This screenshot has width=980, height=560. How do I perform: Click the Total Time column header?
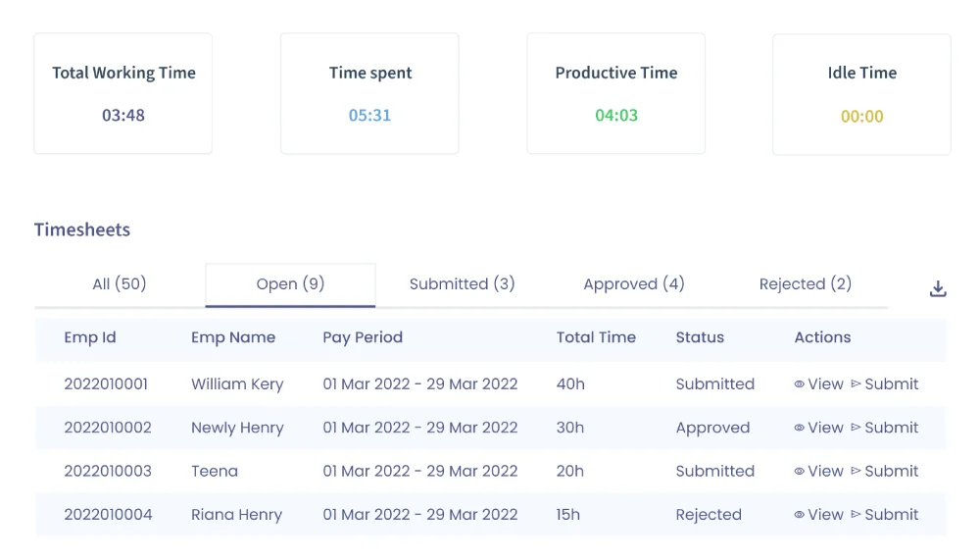[x=596, y=337]
